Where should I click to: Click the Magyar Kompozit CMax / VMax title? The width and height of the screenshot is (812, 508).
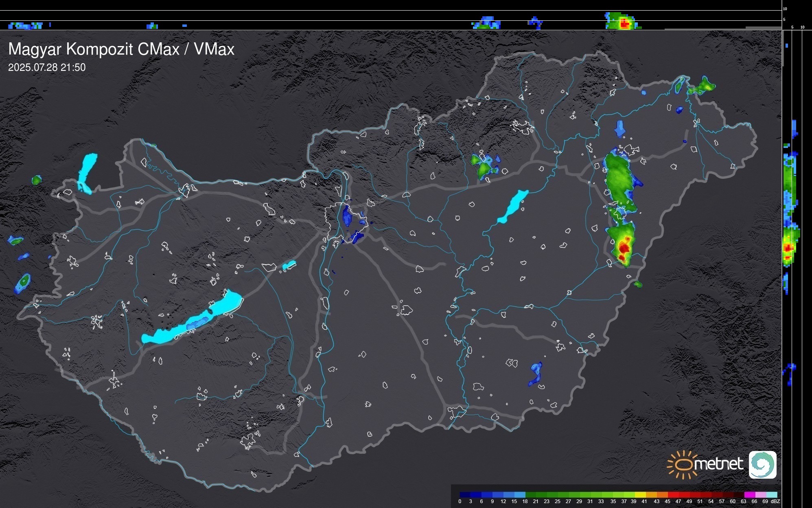(x=121, y=49)
